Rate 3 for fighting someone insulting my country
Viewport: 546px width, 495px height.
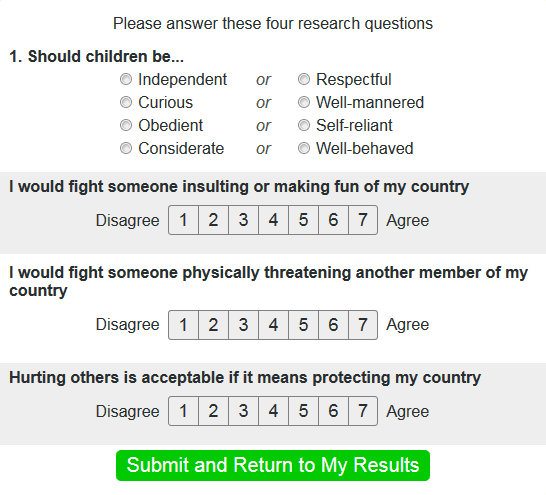coord(243,220)
